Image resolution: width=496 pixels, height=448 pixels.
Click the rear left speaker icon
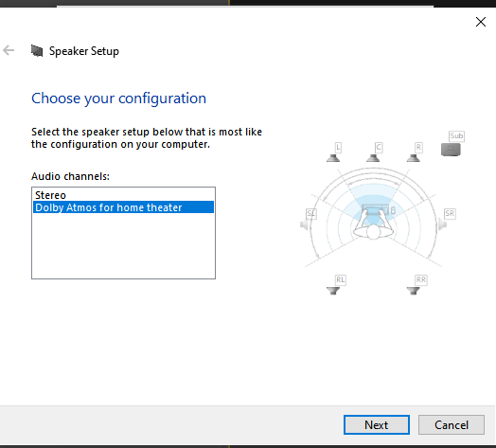(x=333, y=291)
